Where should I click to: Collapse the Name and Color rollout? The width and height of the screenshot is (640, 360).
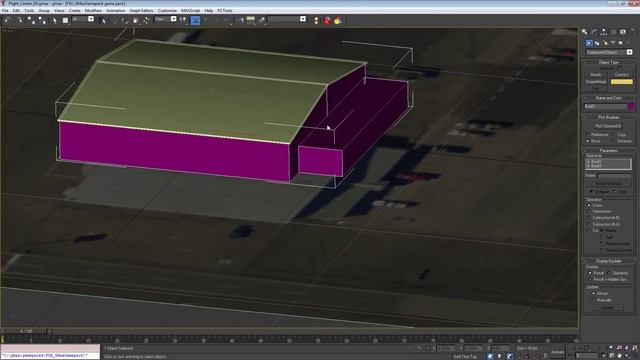(x=609, y=98)
